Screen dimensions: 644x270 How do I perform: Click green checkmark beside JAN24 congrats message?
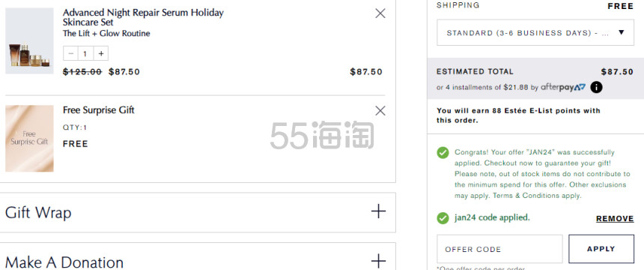click(x=443, y=152)
